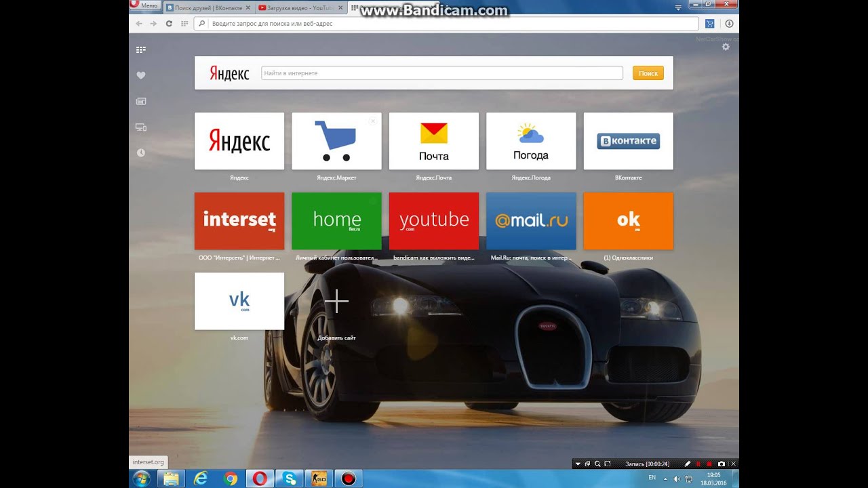Switch to the Поиск друзей ВКонтакте tab
This screenshot has height=488, width=868.
click(208, 7)
